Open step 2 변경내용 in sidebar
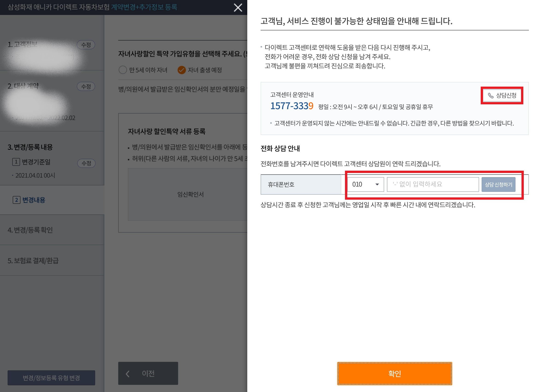This screenshot has width=542, height=392. 33,200
